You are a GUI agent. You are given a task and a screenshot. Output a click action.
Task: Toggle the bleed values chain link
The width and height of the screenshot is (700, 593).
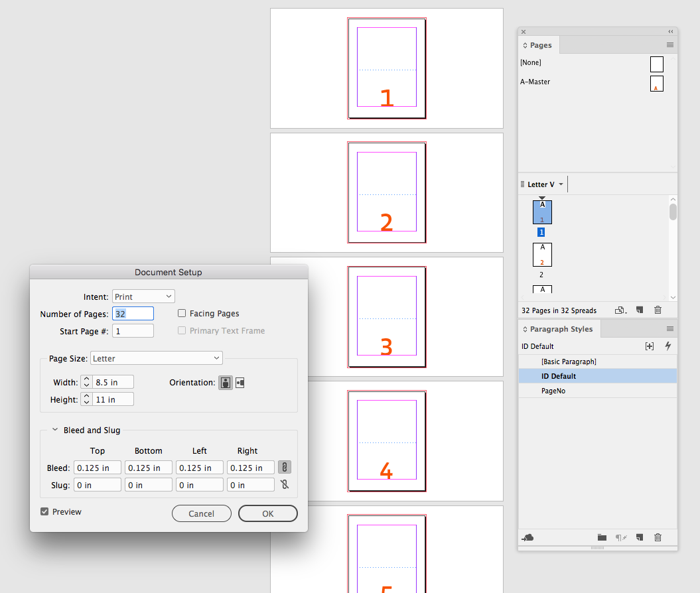[284, 467]
